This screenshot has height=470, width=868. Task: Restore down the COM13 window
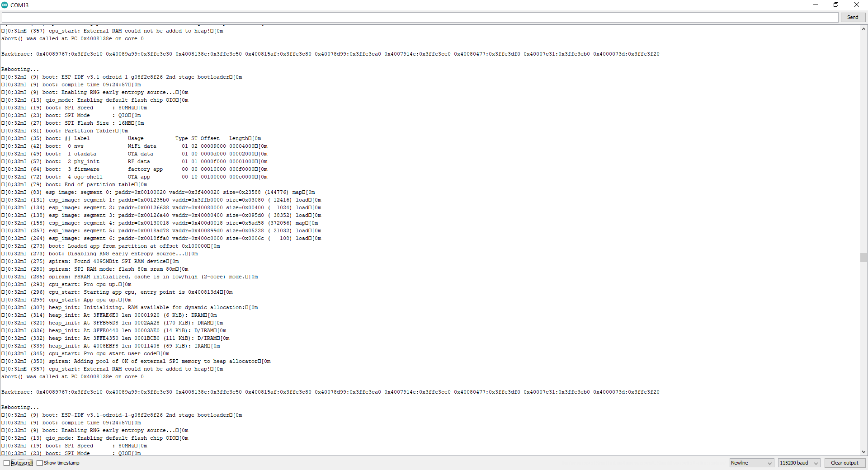click(x=836, y=5)
